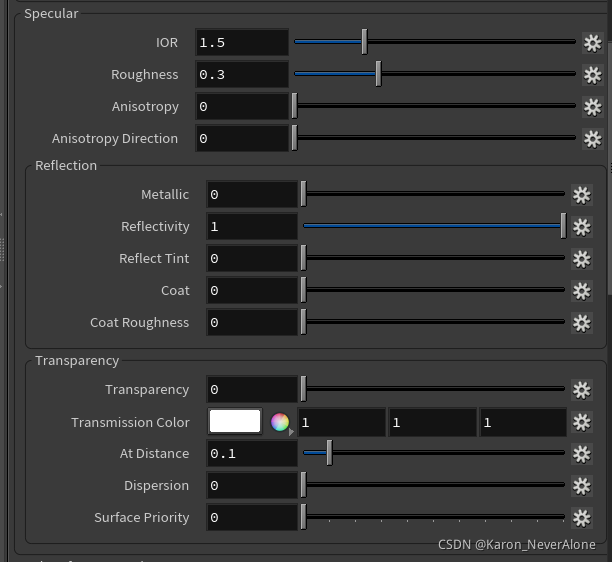
Task: Click the Anisotropy Direction value field
Action: coord(242,139)
